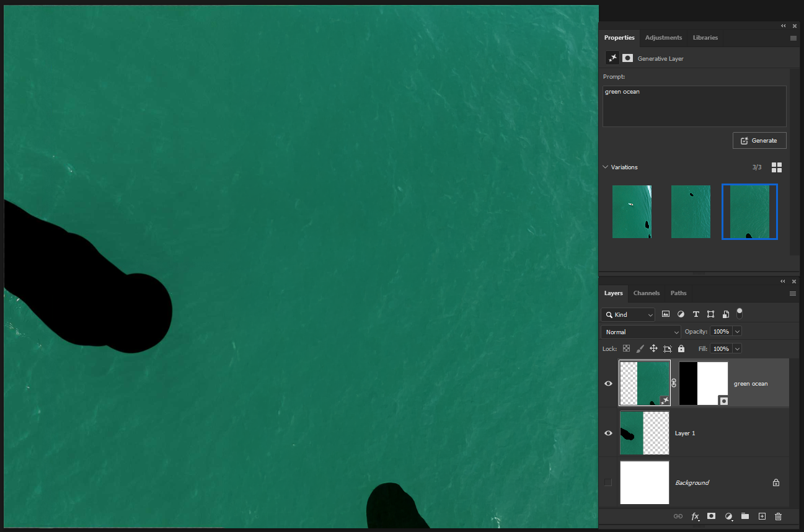Select the second variation thumbnail
This screenshot has height=532, width=804.
pos(691,211)
